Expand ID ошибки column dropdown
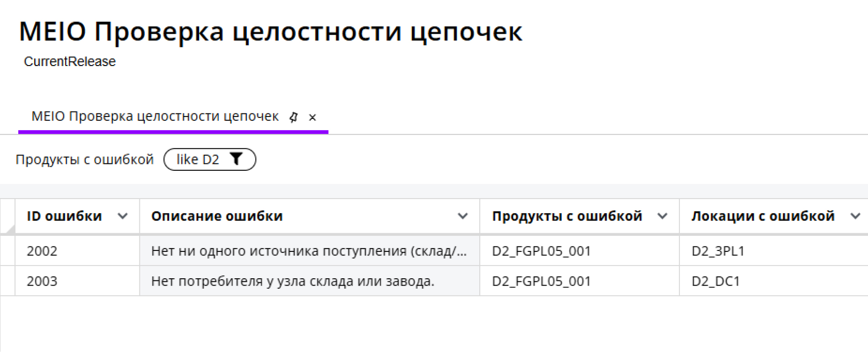The image size is (868, 352). [x=123, y=216]
